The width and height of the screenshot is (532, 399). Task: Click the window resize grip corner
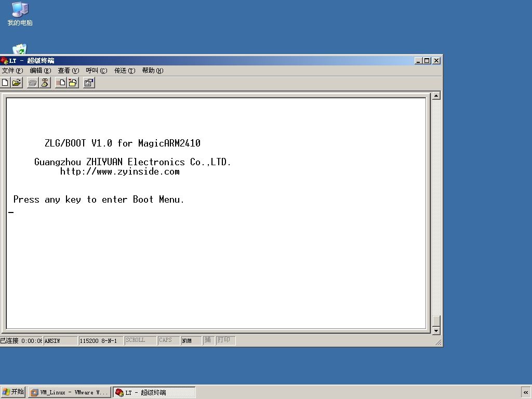pos(438,343)
